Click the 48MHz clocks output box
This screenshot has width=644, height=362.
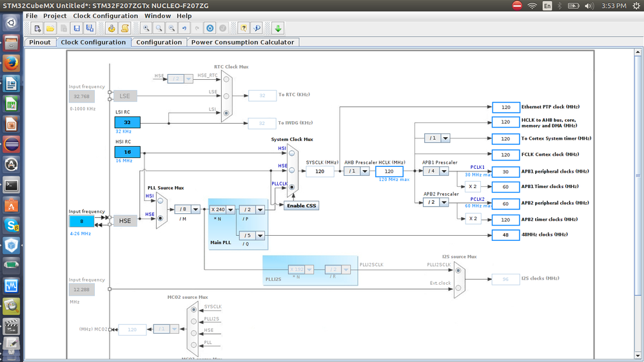[x=505, y=235]
